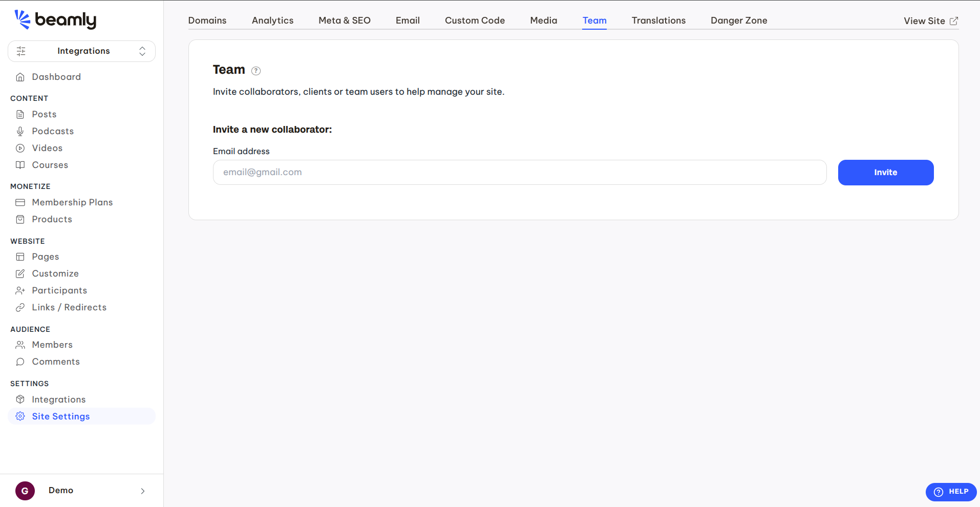Focus the Email address input field
The width and height of the screenshot is (980, 507).
[x=520, y=173]
